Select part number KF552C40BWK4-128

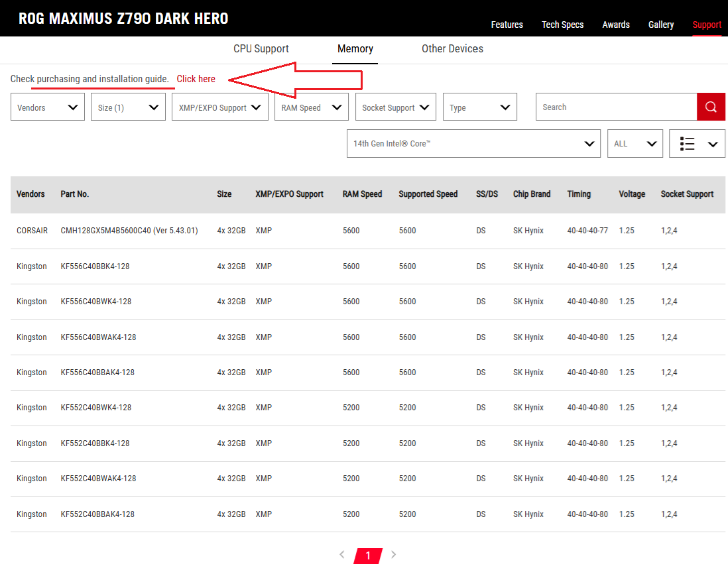click(96, 408)
